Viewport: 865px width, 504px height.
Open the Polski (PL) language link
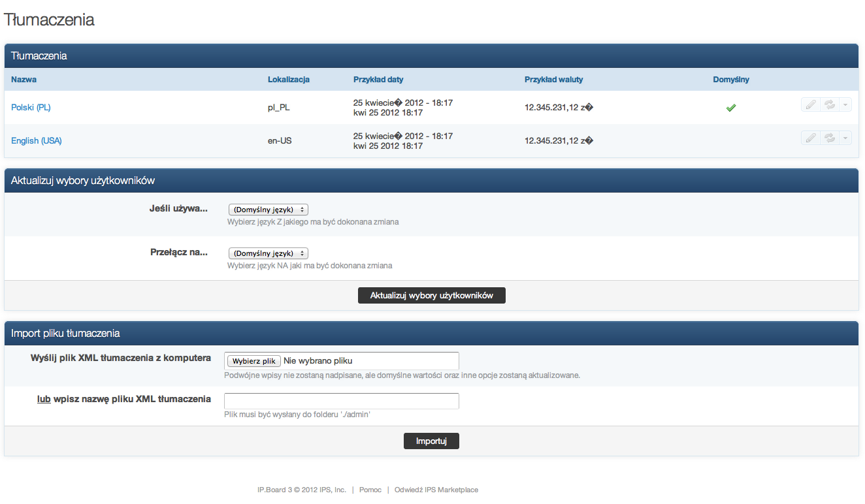(x=31, y=108)
